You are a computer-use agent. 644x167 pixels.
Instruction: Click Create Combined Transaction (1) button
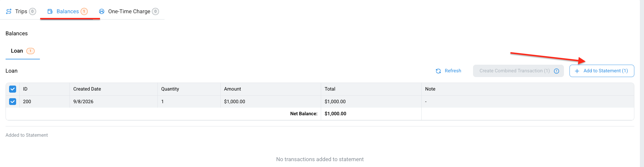(x=518, y=71)
